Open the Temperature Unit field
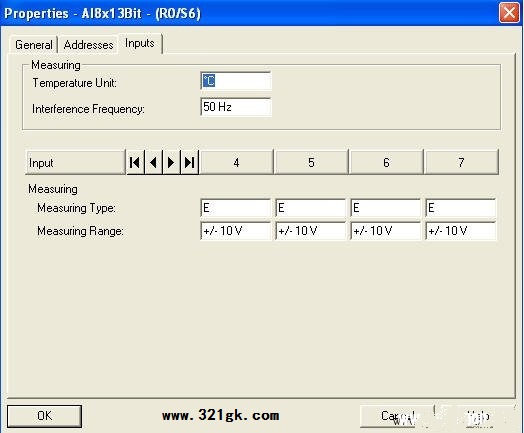 tap(236, 81)
